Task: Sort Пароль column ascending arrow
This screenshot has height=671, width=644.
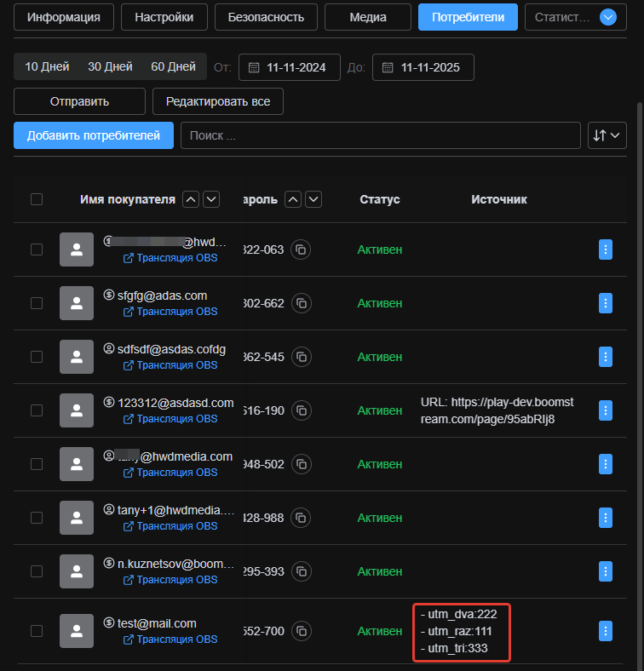Action: [293, 199]
